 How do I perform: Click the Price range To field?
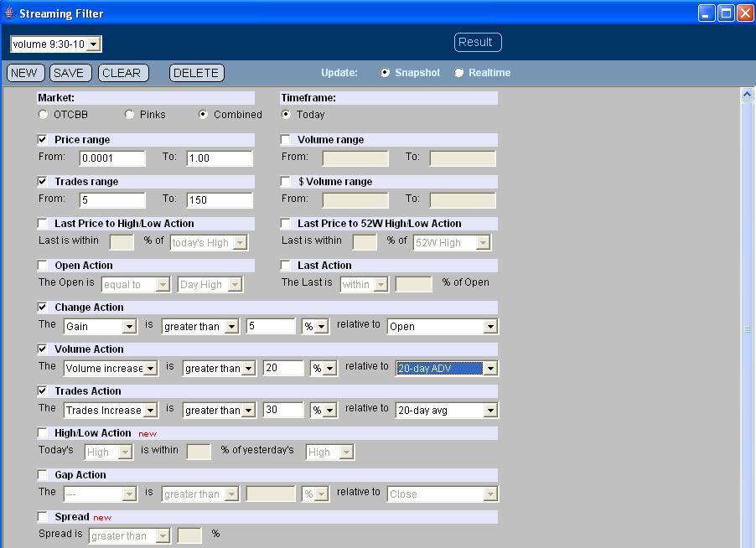[220, 158]
